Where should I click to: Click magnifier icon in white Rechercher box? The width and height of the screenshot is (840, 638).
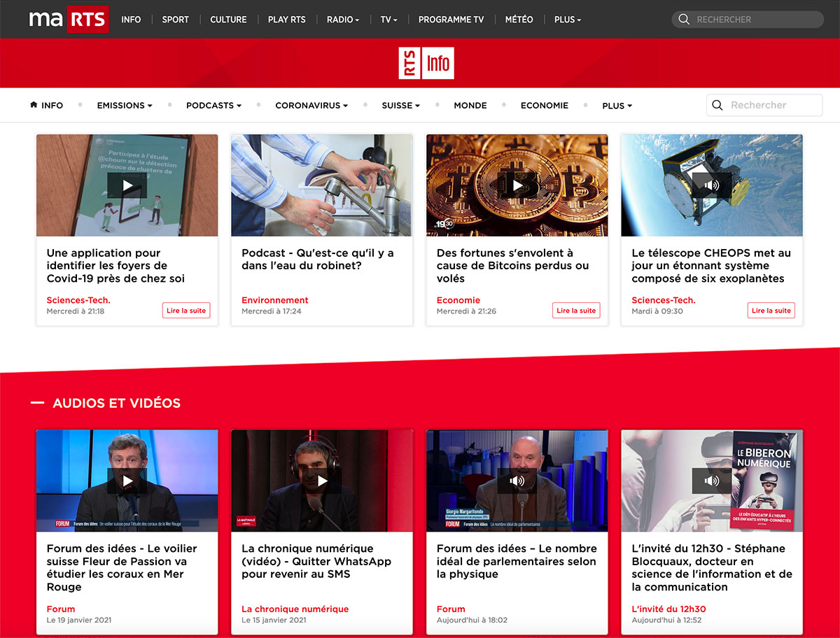point(717,105)
